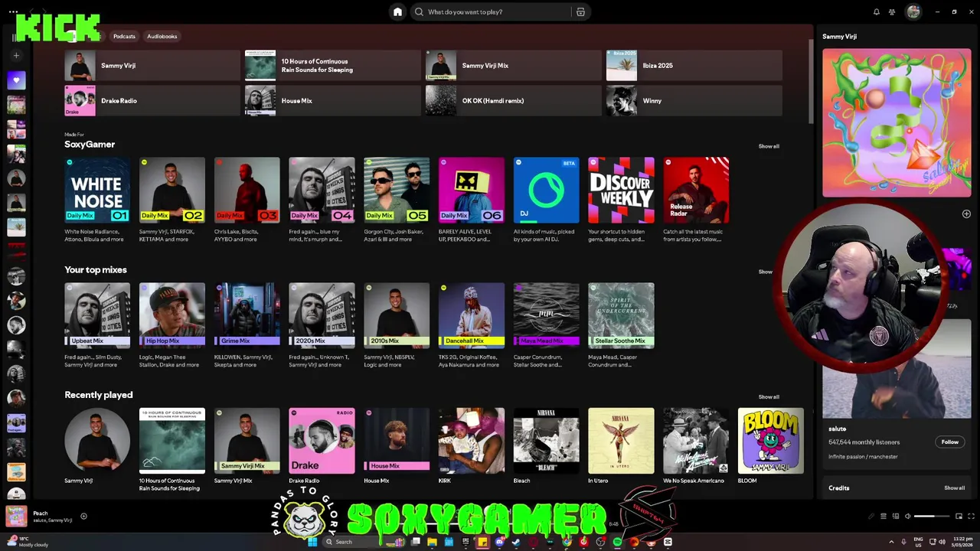
Task: Go to Spotify Home via house icon
Action: (397, 11)
